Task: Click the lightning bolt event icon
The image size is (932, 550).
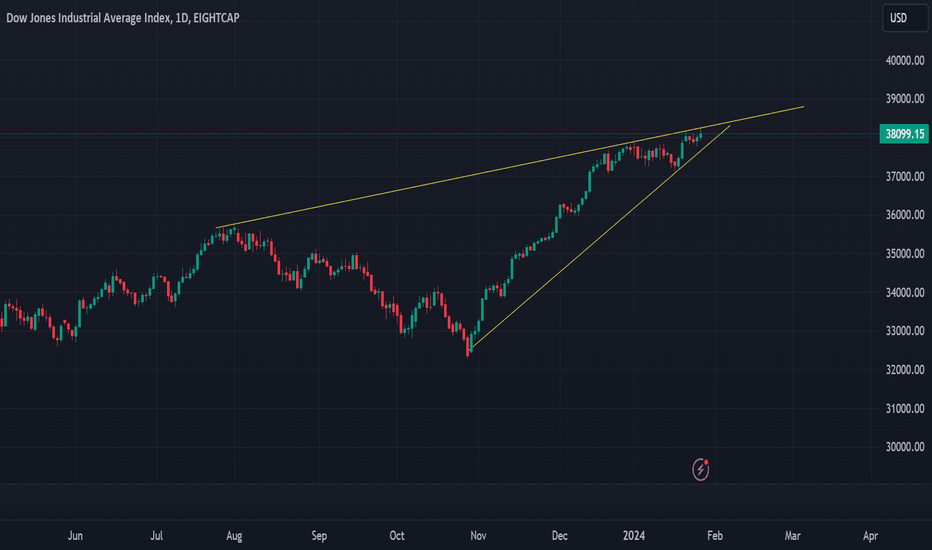Action: point(701,469)
